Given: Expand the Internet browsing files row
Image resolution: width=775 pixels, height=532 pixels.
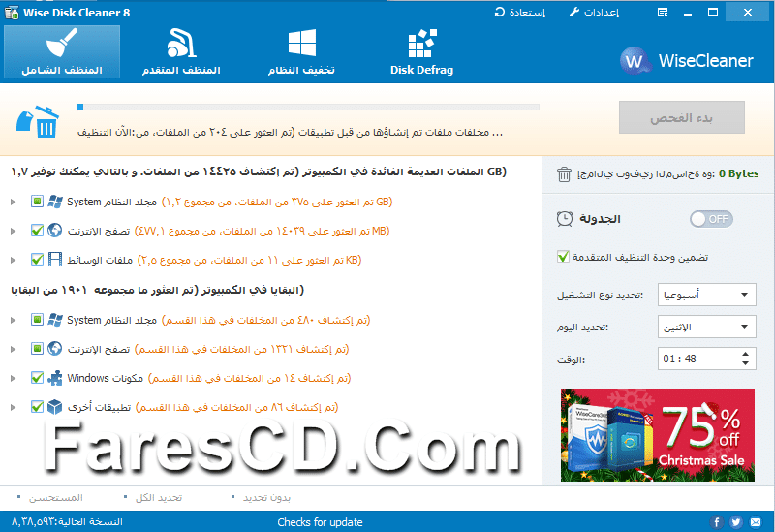Looking at the screenshot, I should click(x=14, y=231).
